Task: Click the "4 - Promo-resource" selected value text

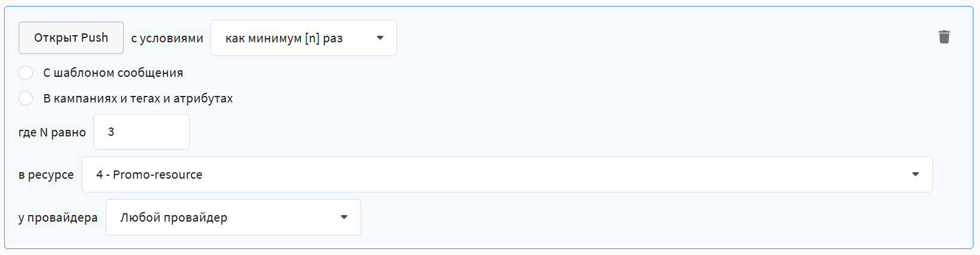Action: pos(149,175)
